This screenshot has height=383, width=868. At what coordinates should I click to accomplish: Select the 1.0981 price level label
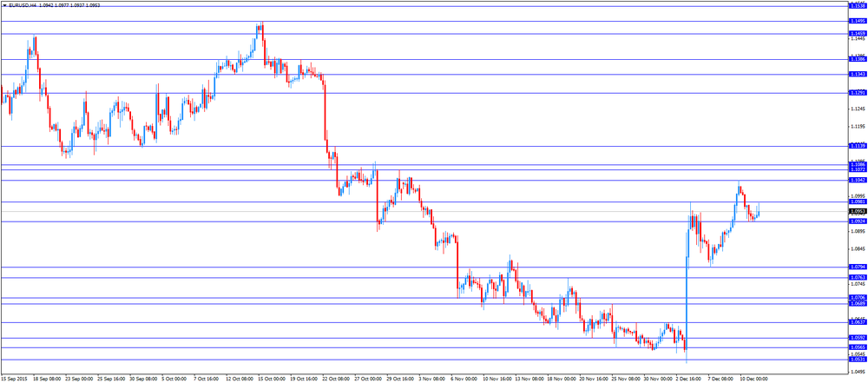point(858,201)
